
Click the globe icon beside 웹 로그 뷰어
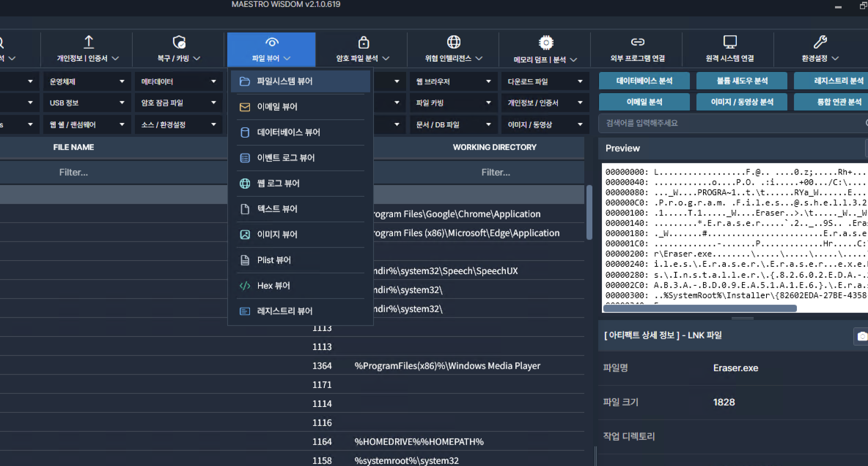[245, 183]
